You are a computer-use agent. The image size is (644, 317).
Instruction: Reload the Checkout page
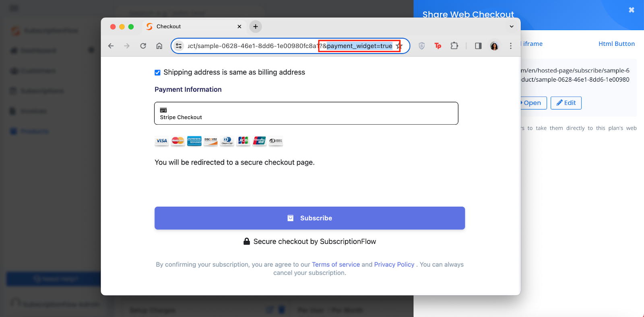coord(143,46)
